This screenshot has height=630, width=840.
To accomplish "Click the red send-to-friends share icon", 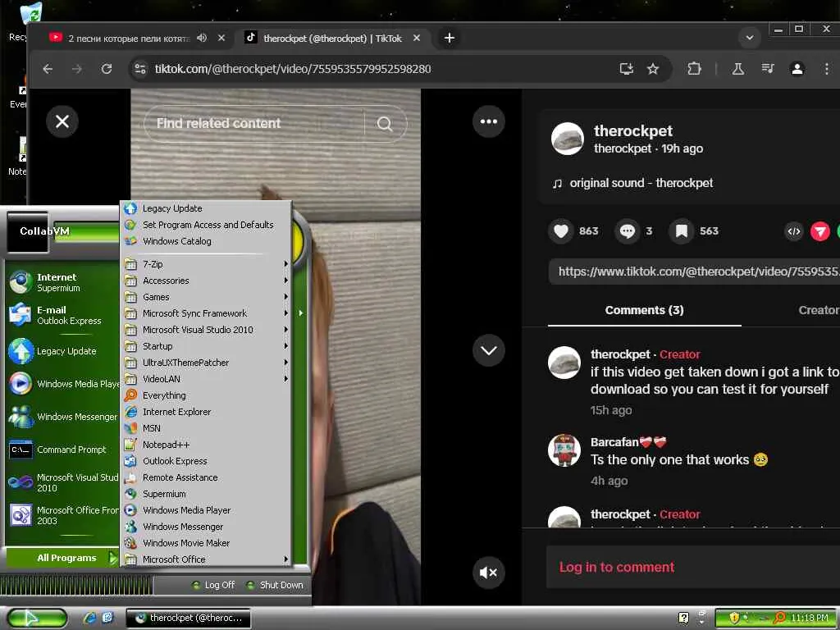I will pyautogui.click(x=819, y=231).
